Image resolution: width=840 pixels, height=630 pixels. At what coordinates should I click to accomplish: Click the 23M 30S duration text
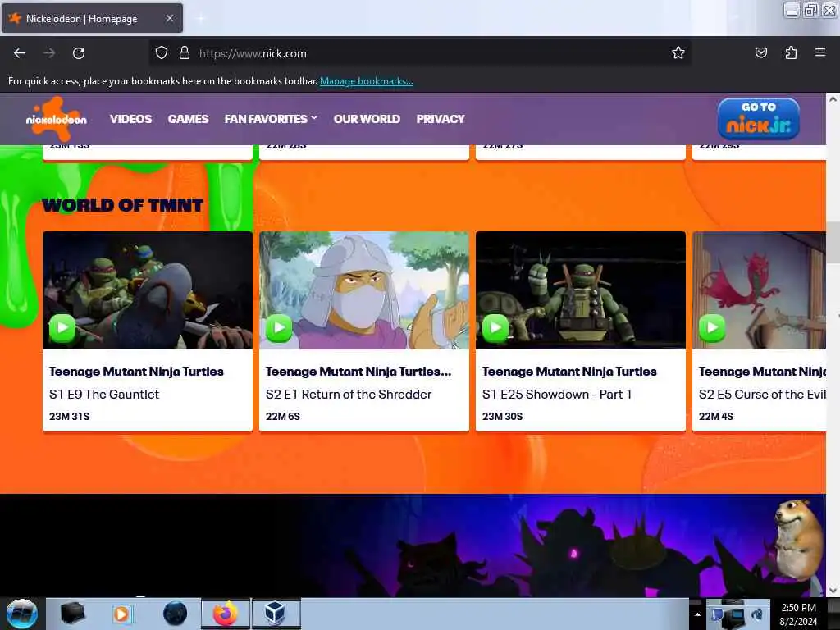(503, 416)
